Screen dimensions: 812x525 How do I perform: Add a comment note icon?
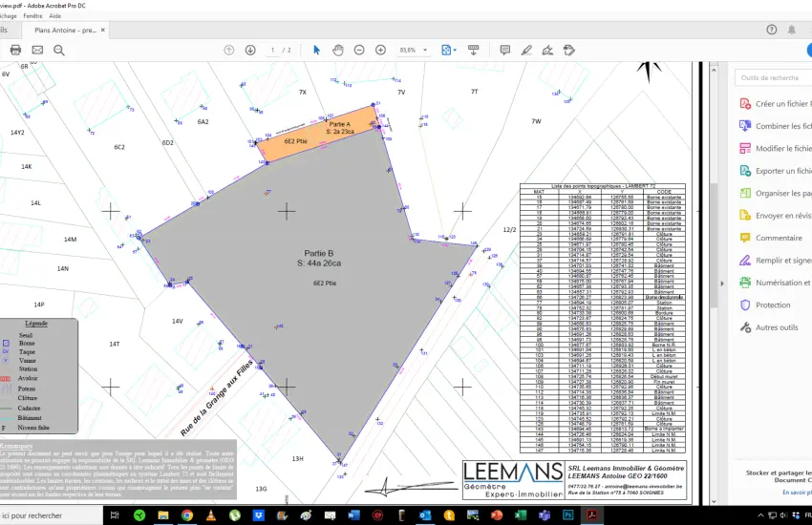[x=504, y=50]
